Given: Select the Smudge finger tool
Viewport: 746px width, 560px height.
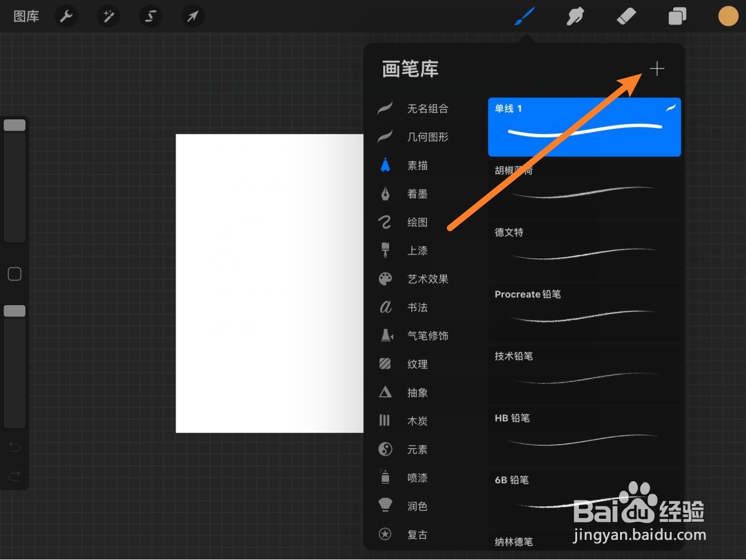Looking at the screenshot, I should [575, 16].
